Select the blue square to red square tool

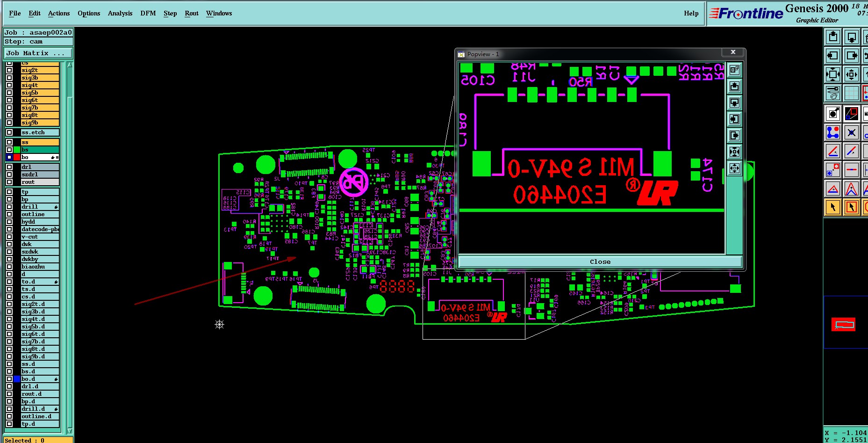coord(833,170)
